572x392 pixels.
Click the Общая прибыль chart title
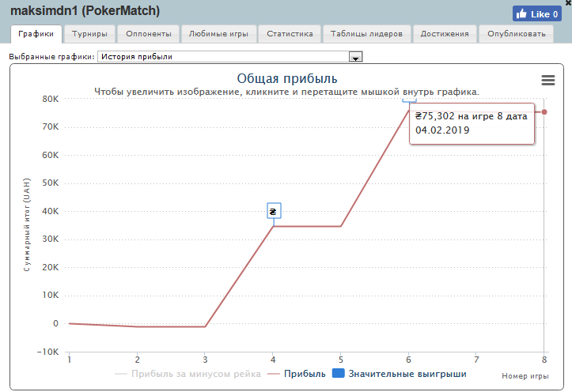click(287, 78)
